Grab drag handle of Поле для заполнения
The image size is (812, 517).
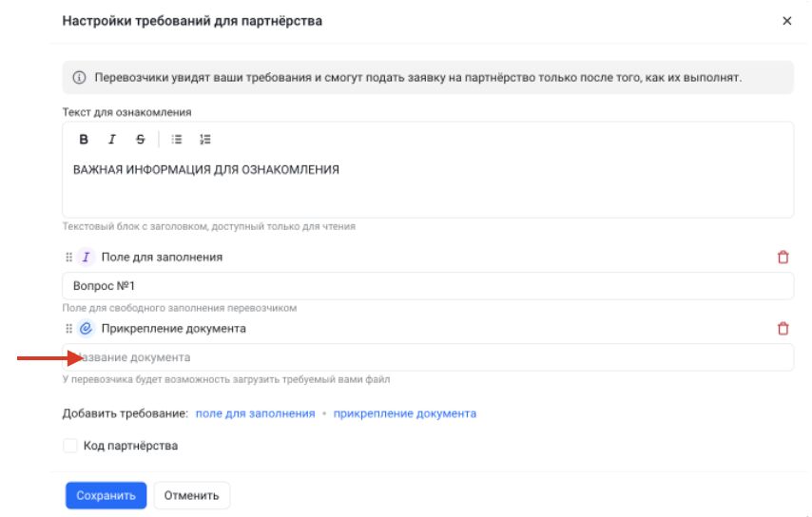[x=68, y=258]
